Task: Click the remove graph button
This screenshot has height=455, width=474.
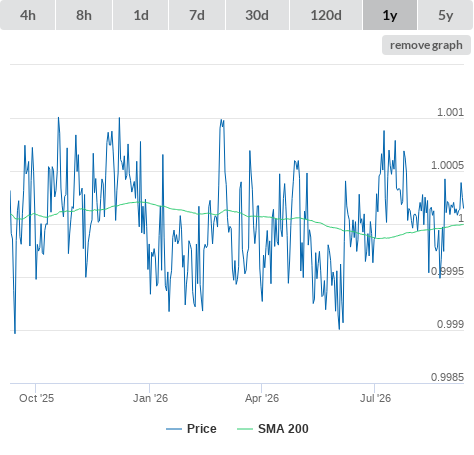Action: pyautogui.click(x=426, y=45)
